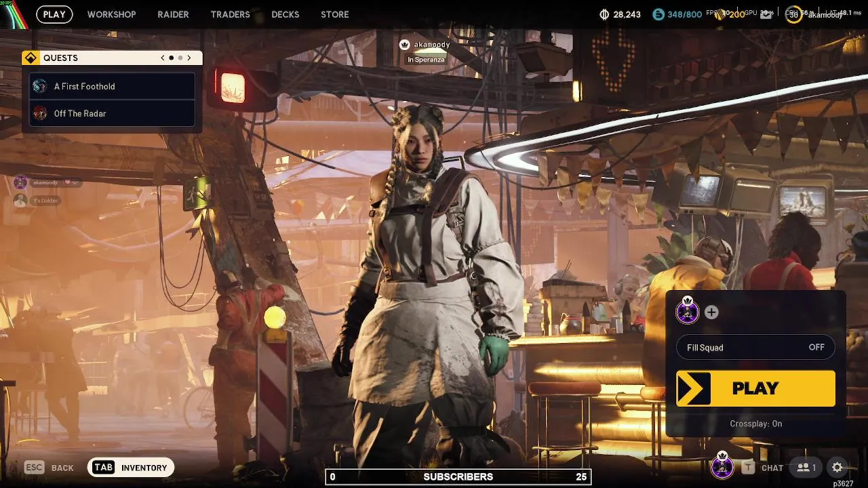Screen dimensions: 868x488
Task: Click the A First Foothold quest icon
Action: click(x=40, y=86)
